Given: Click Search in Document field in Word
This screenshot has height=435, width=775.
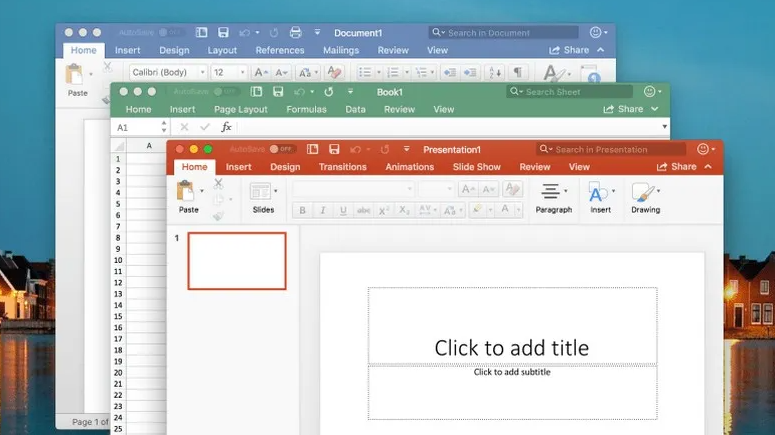Looking at the screenshot, I should [x=504, y=33].
